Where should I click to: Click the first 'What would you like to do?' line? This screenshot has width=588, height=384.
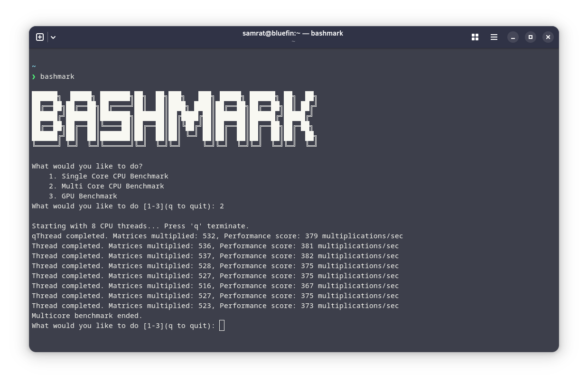[x=87, y=166]
